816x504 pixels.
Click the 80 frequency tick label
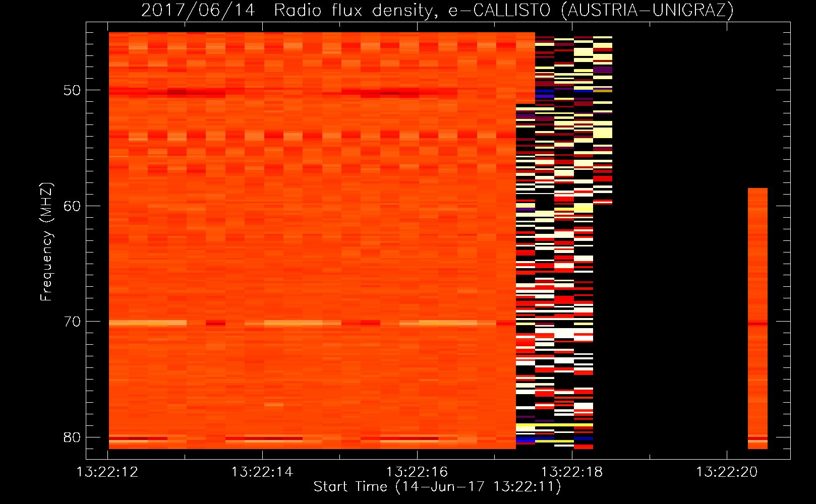tap(72, 437)
